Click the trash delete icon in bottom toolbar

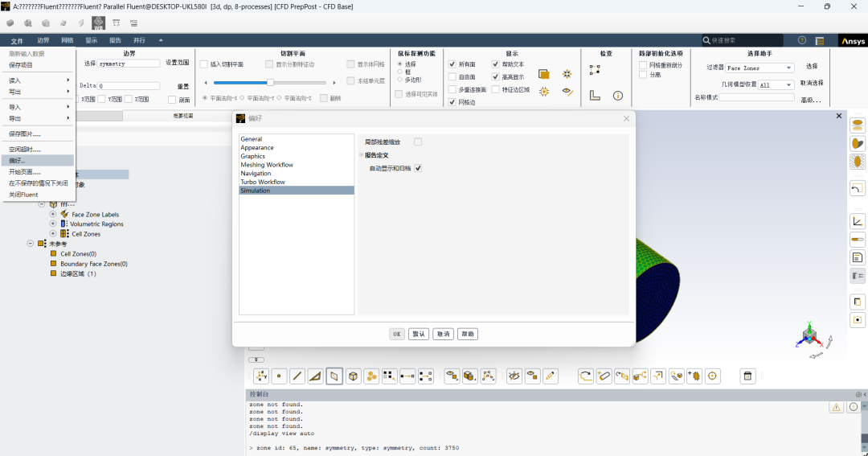point(747,376)
